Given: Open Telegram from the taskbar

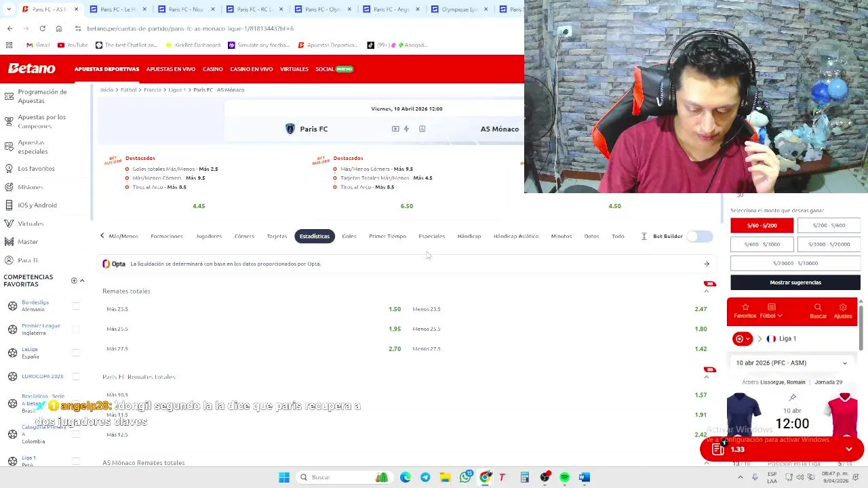Looking at the screenshot, I should point(425,477).
